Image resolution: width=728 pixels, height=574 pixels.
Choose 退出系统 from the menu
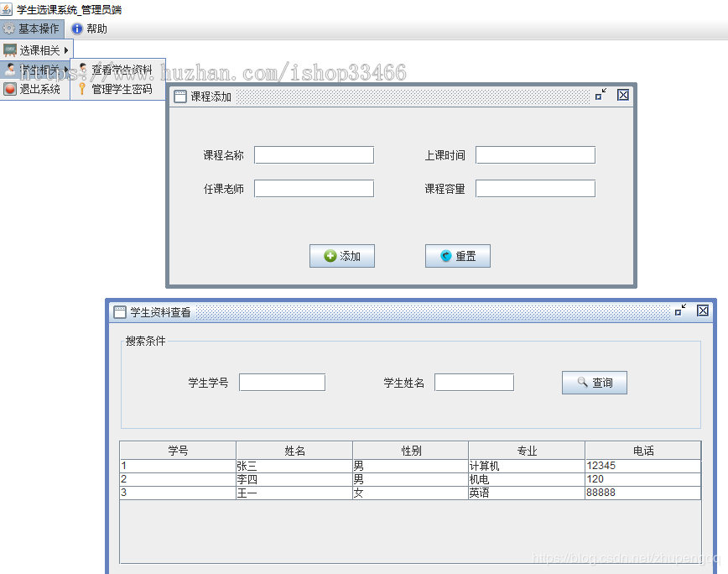[35, 89]
